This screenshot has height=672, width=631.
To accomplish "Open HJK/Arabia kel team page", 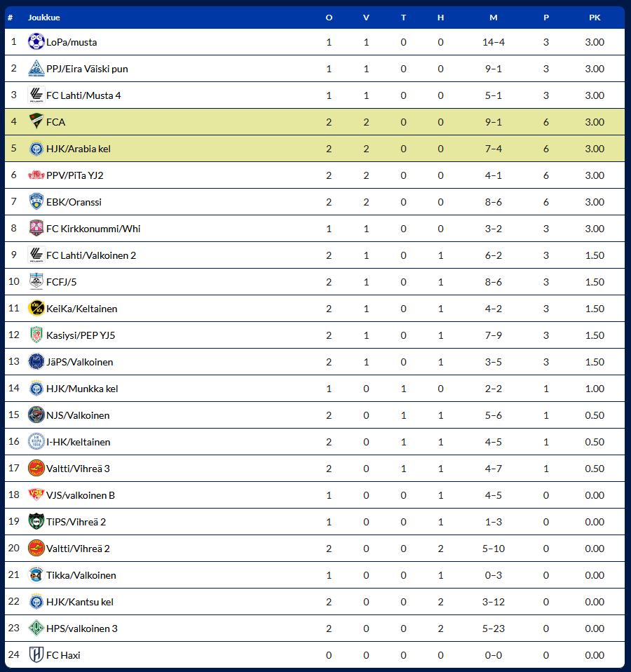I will (79, 149).
